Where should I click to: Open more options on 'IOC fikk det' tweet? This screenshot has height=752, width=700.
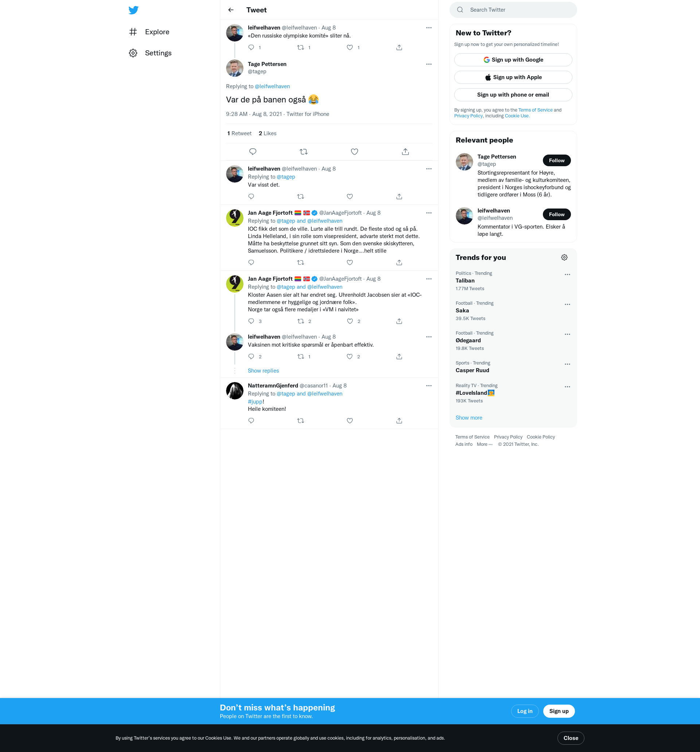tap(429, 213)
